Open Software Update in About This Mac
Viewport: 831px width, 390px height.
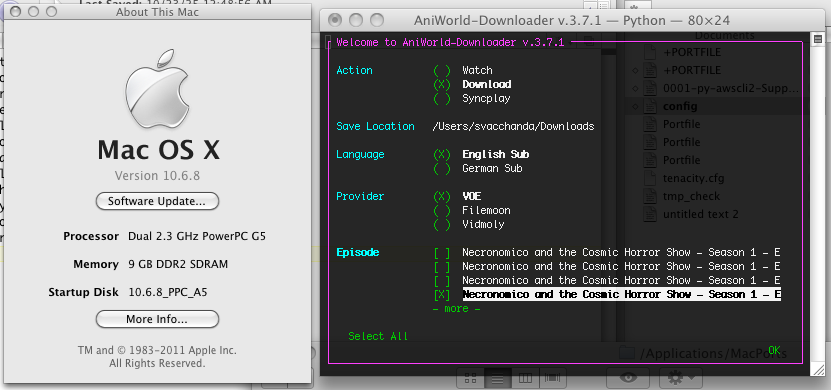(x=157, y=201)
